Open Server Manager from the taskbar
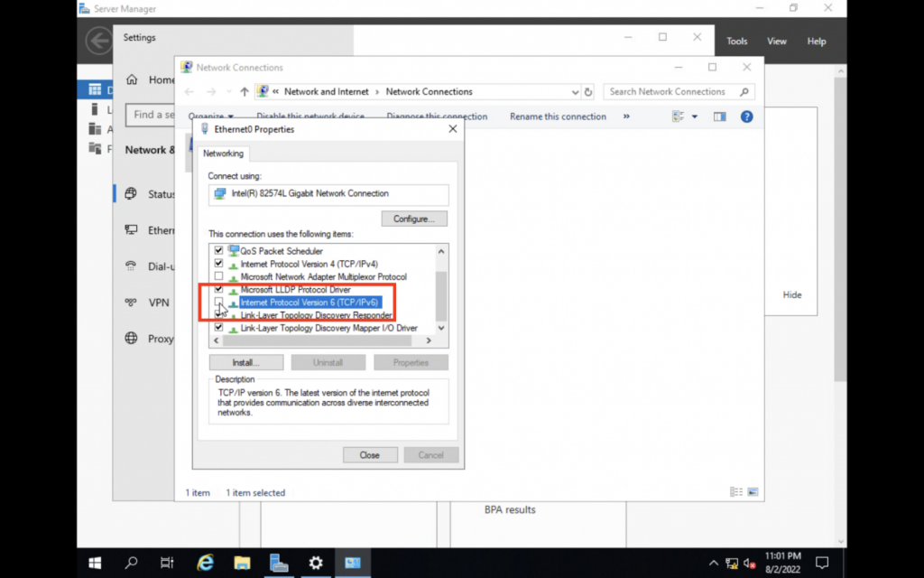 pos(279,563)
